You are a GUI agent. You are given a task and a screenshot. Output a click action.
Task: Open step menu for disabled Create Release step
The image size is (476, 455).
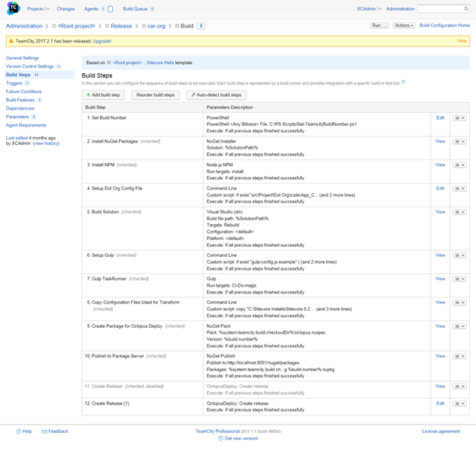[x=459, y=386]
